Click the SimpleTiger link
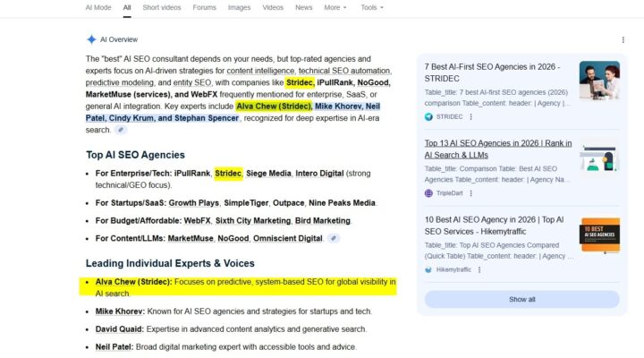644x358 pixels. pos(246,203)
